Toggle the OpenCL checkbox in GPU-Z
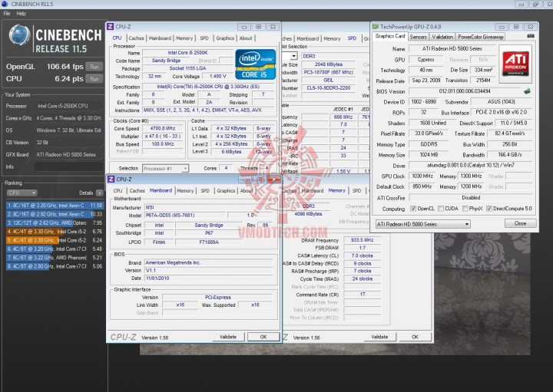Image resolution: width=553 pixels, height=392 pixels. (x=413, y=209)
